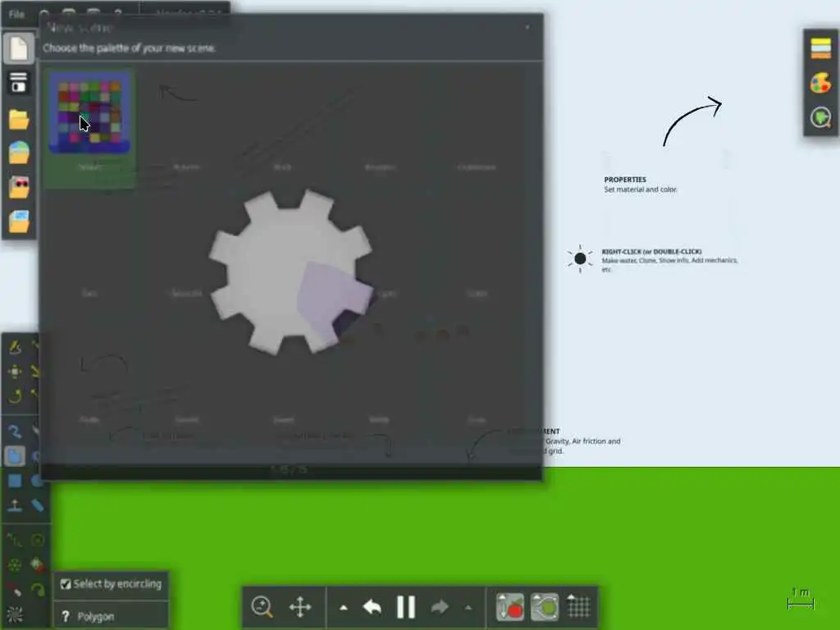Viewport: 840px width, 630px height.
Task: Select the Rotate tool
Action: 15,396
